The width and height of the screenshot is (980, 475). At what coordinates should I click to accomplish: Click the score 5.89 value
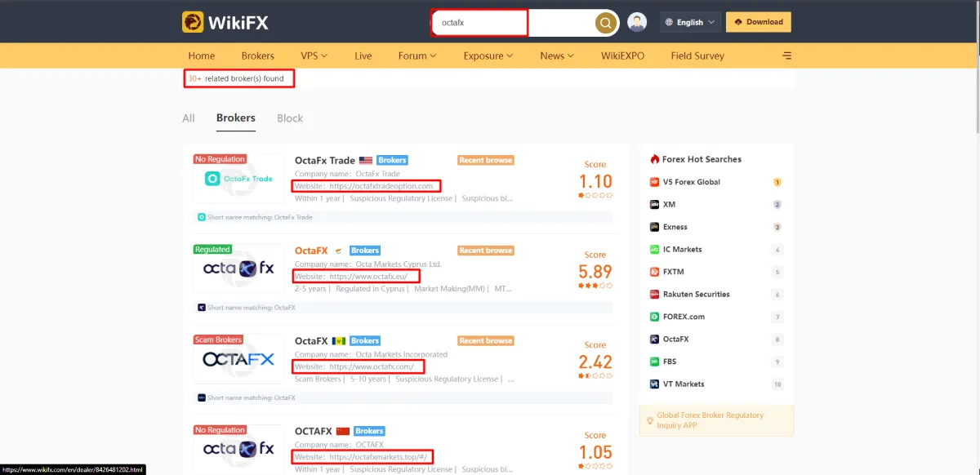pyautogui.click(x=595, y=271)
